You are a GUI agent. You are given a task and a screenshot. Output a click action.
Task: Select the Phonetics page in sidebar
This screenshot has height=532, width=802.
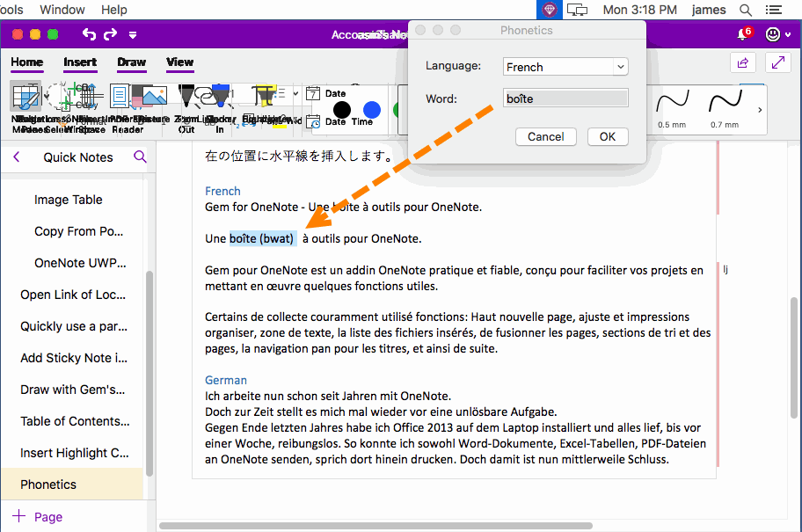(x=71, y=485)
